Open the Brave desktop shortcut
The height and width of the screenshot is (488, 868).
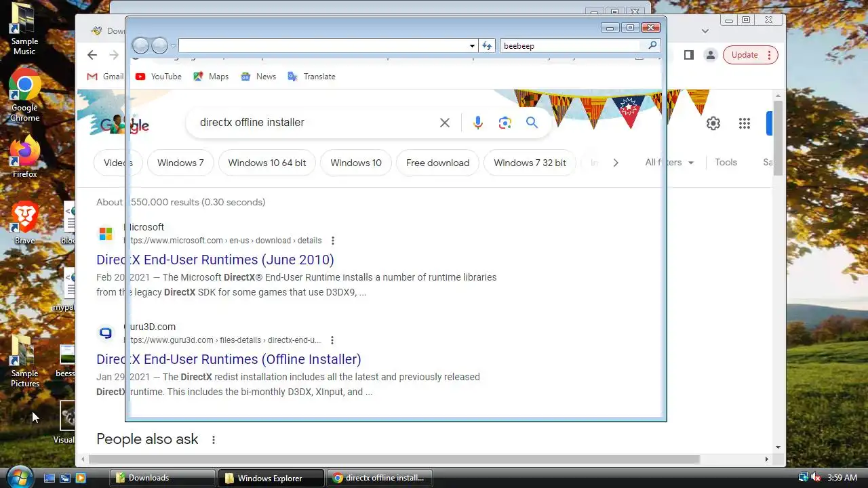[24, 222]
